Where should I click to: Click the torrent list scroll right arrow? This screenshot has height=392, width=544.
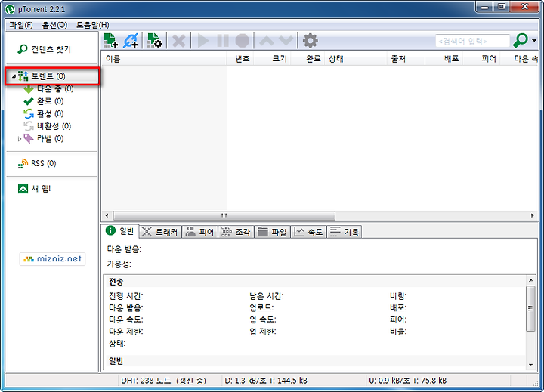click(532, 215)
